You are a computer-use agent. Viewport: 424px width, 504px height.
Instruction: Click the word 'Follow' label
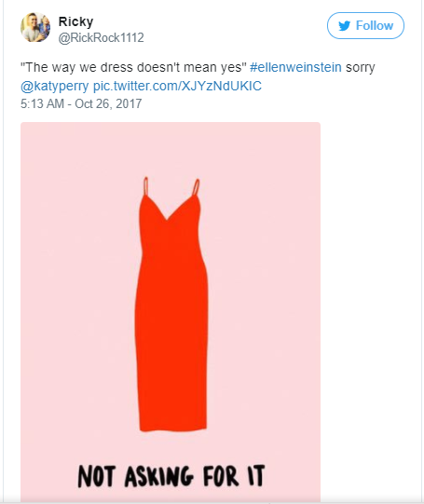pos(375,26)
